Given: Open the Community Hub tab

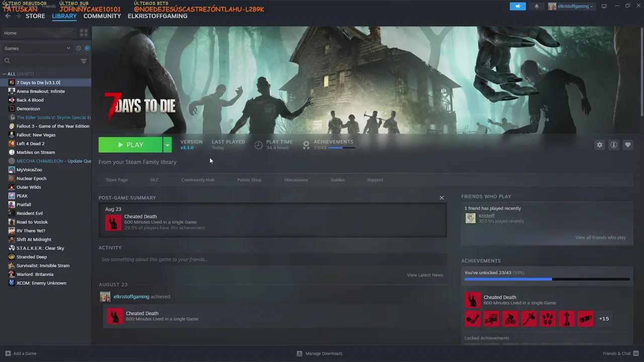Looking at the screenshot, I should (198, 180).
